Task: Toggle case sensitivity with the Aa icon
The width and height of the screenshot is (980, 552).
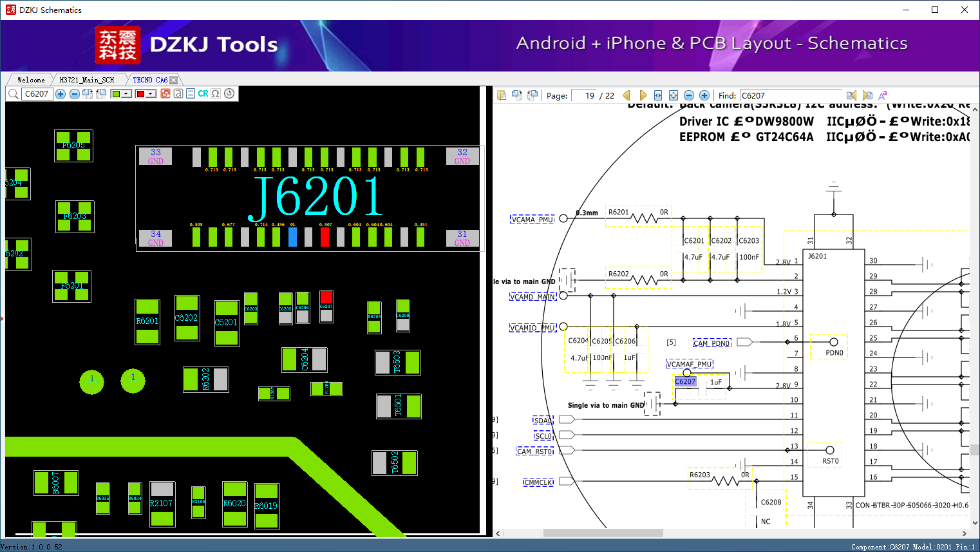Action: (883, 95)
